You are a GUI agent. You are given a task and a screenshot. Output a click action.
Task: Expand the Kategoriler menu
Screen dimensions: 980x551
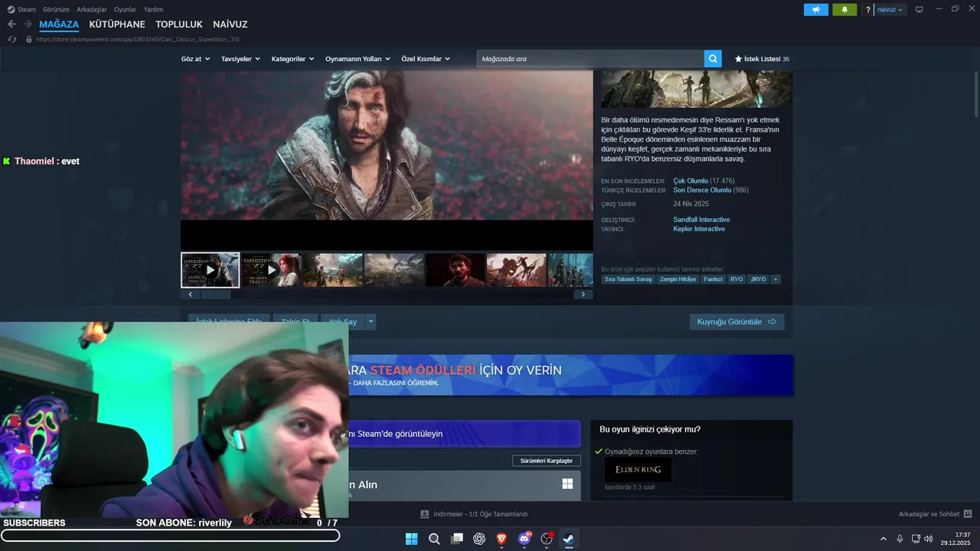[292, 59]
